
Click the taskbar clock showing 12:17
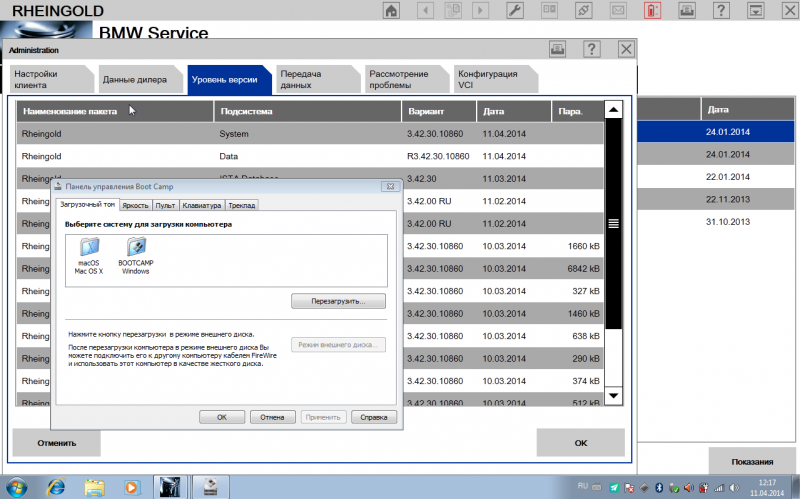pyautogui.click(x=767, y=487)
